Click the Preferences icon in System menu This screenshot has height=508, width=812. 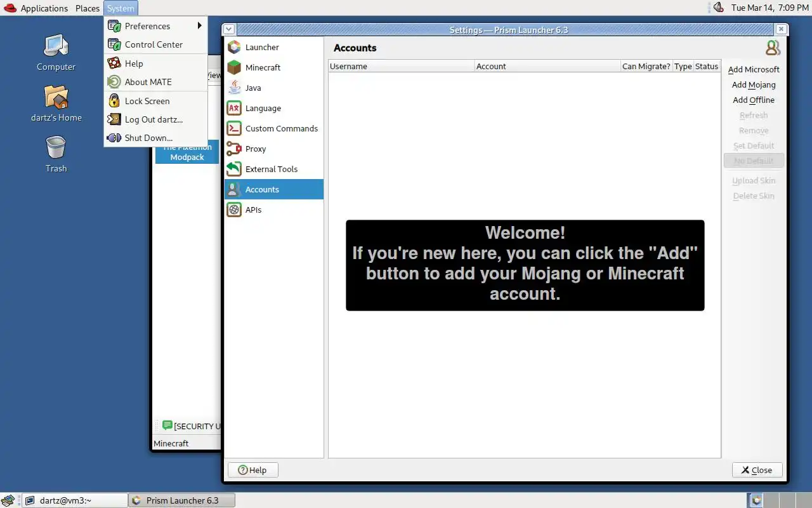114,26
